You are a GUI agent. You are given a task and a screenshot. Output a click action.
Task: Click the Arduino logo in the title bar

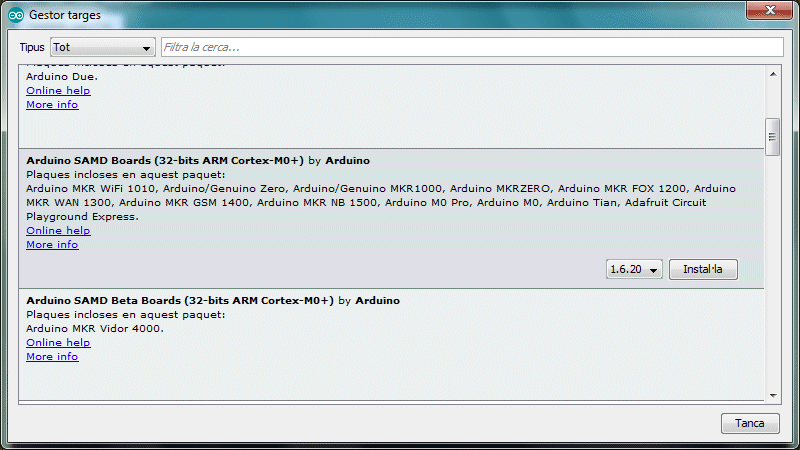click(17, 15)
